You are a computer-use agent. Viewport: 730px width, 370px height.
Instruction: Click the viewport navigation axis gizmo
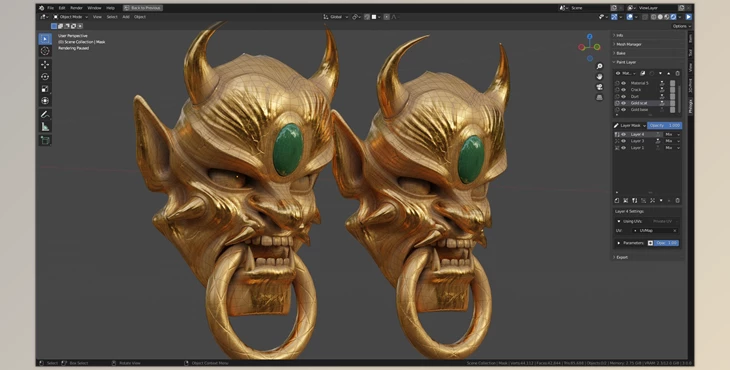[589, 47]
